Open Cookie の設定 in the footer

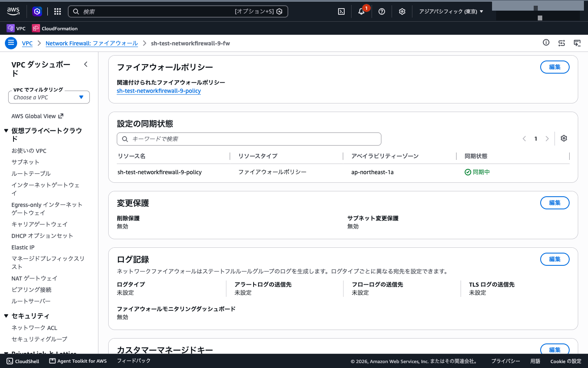tap(566, 361)
